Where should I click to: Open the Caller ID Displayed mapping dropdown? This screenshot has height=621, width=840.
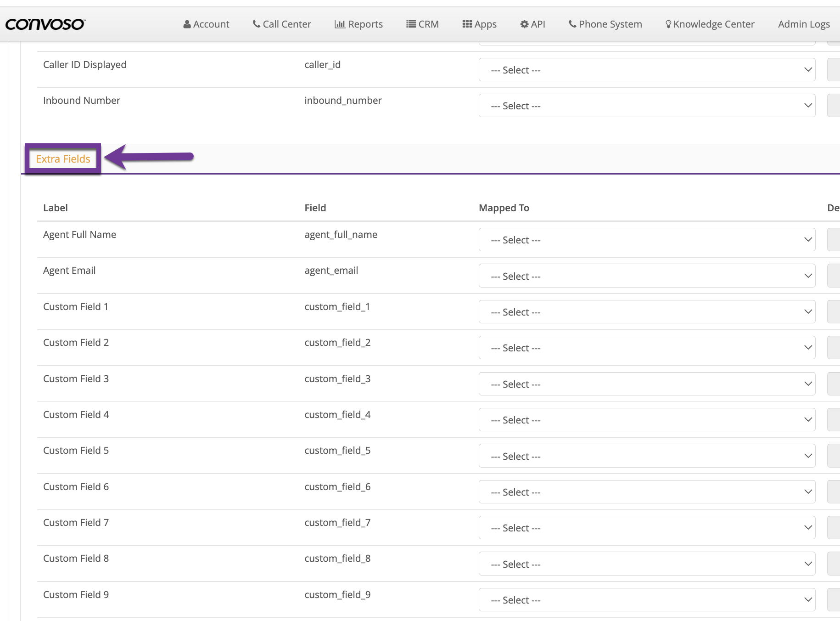[646, 70]
